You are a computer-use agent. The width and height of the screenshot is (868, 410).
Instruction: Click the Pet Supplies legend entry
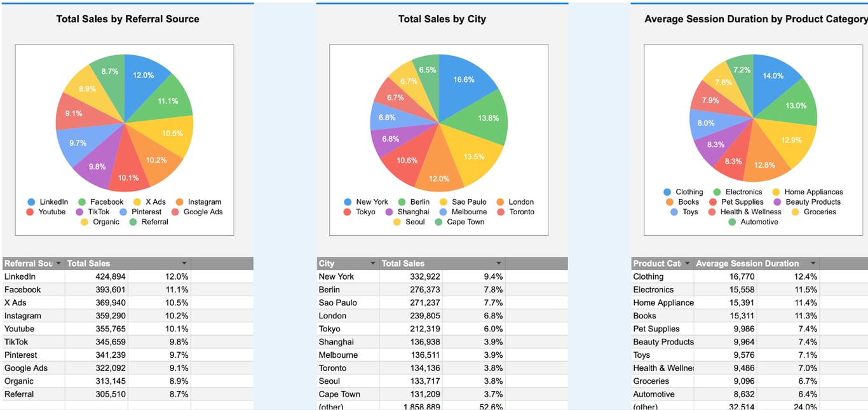pyautogui.click(x=736, y=202)
